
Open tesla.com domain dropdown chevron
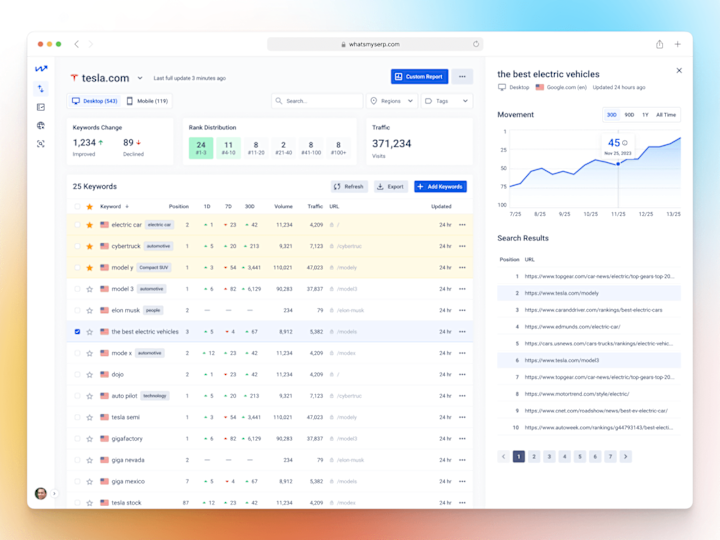[x=140, y=78]
